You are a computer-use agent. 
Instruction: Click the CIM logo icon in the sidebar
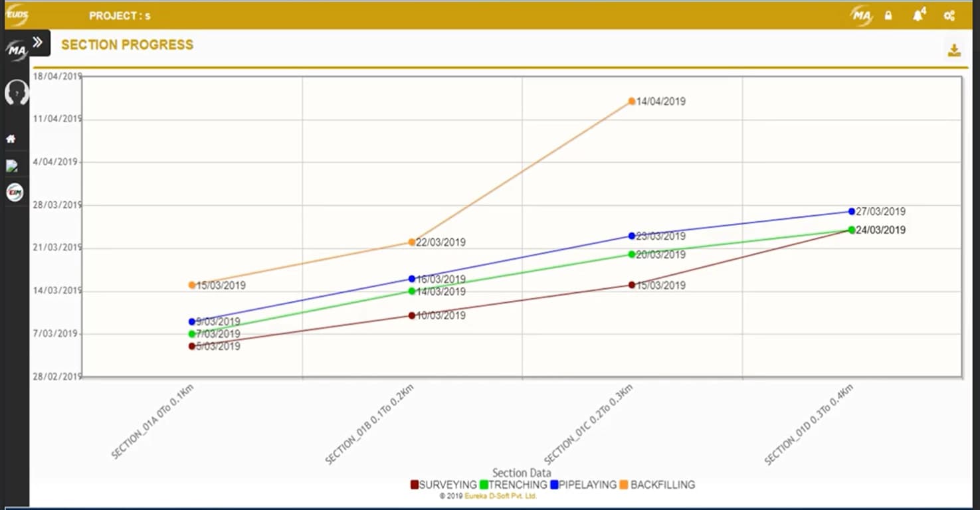15,193
